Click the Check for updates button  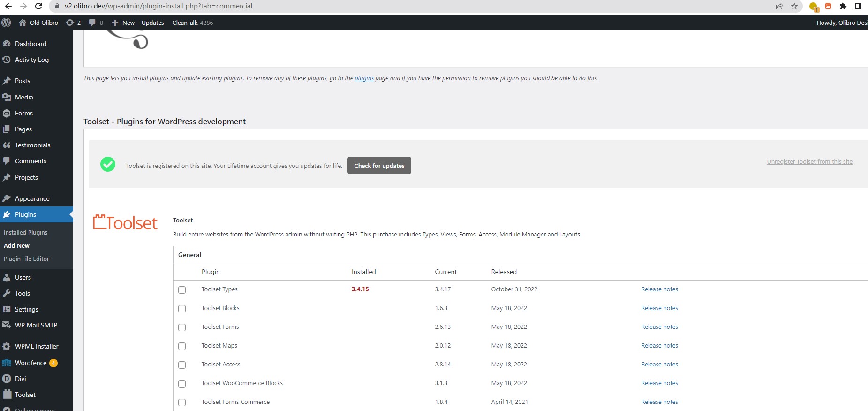[x=379, y=166]
